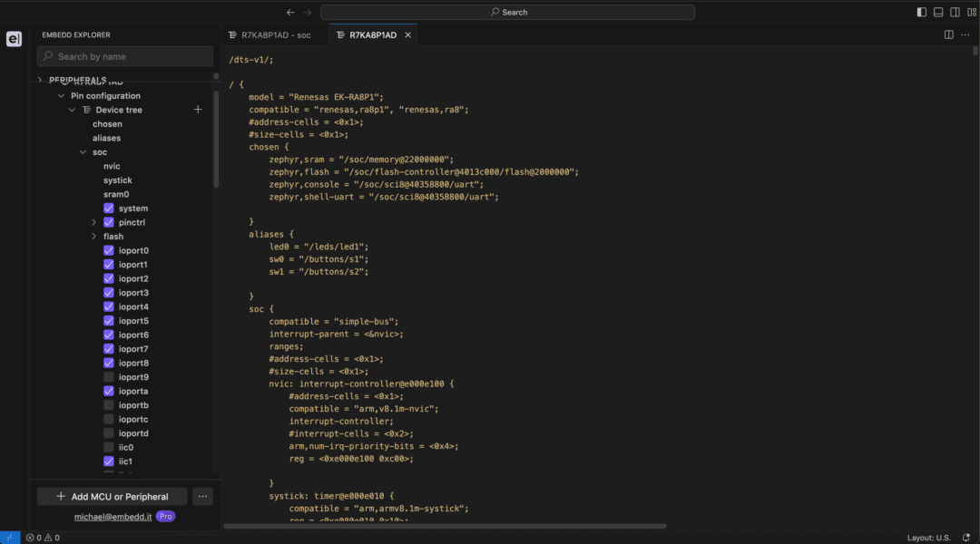Click the Embedd logo icon top left
This screenshot has height=544, width=980.
click(x=14, y=38)
